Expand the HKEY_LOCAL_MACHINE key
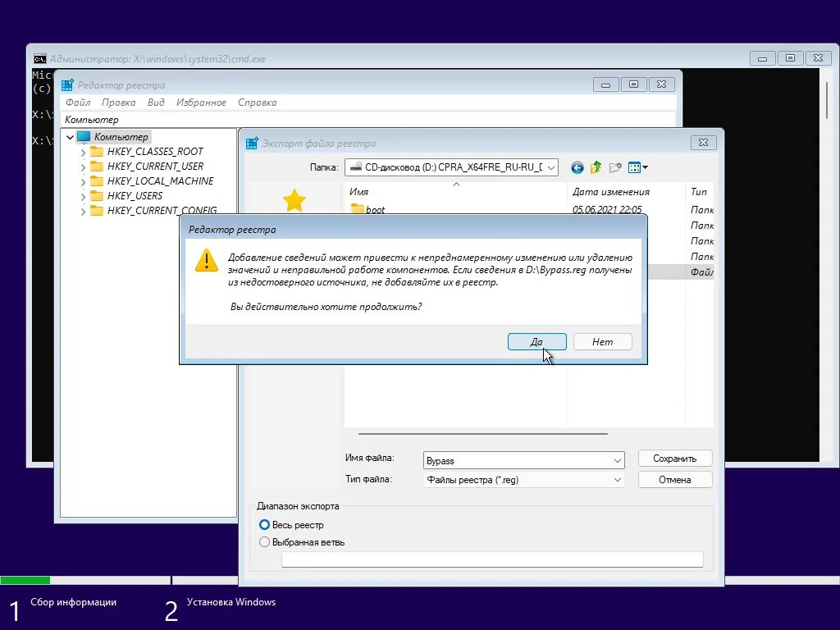 coord(83,181)
